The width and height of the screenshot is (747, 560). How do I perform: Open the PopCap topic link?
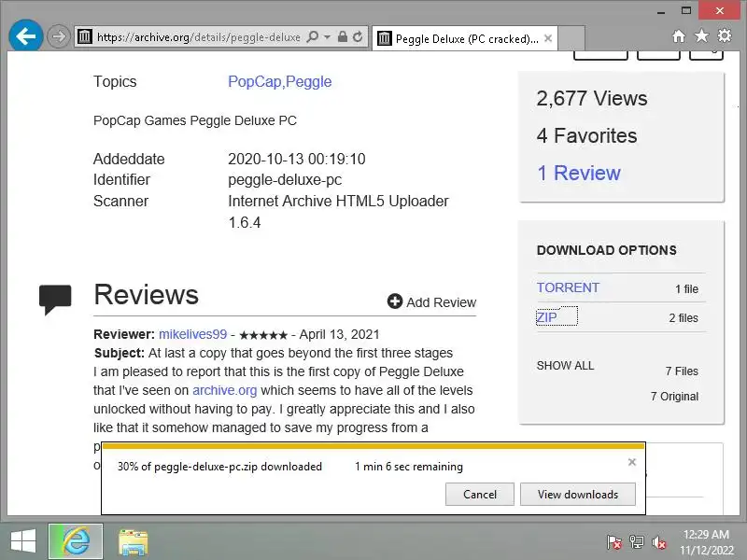(x=254, y=81)
